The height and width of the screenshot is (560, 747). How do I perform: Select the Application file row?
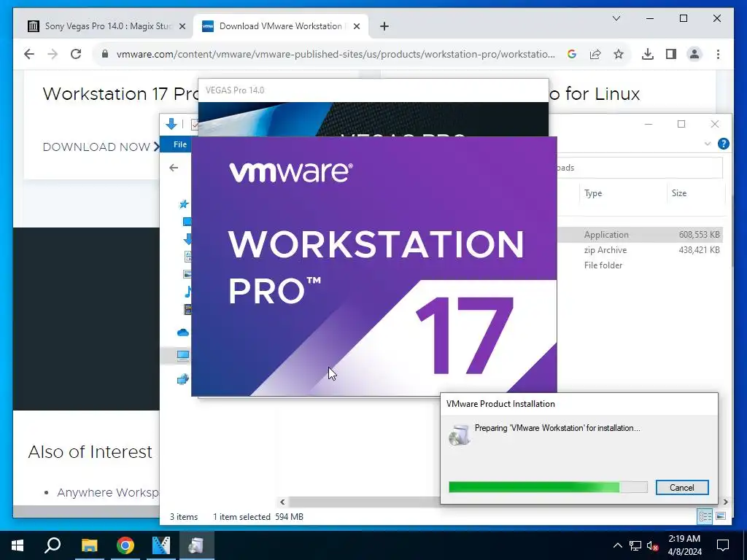click(x=639, y=234)
